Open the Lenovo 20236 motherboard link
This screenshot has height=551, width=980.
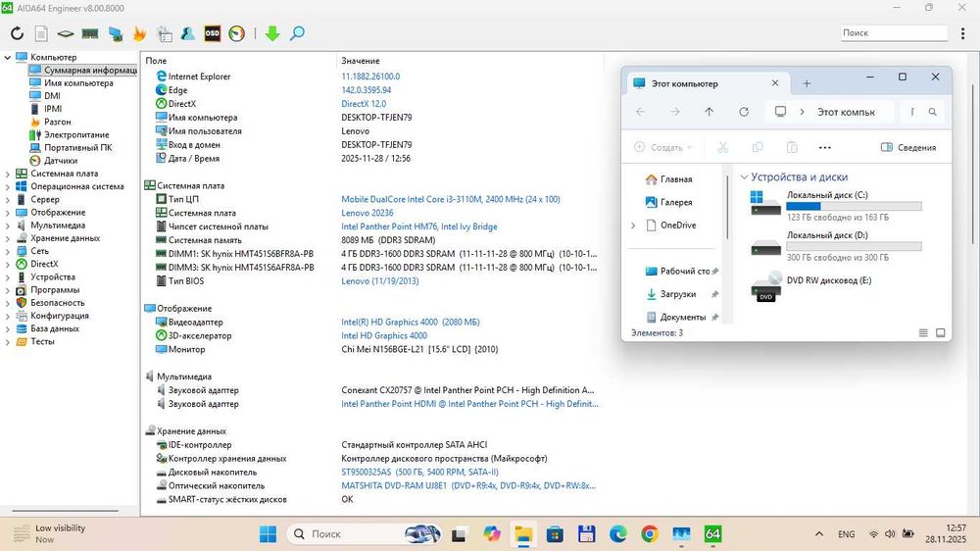point(367,213)
